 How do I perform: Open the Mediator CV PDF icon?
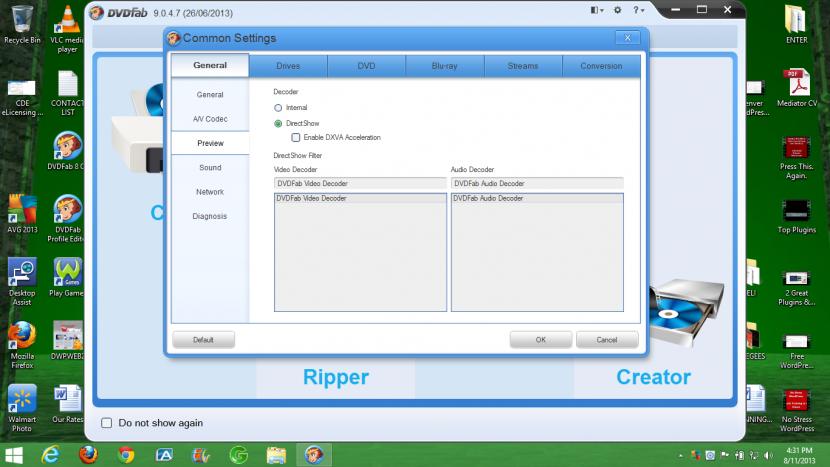coord(797,88)
